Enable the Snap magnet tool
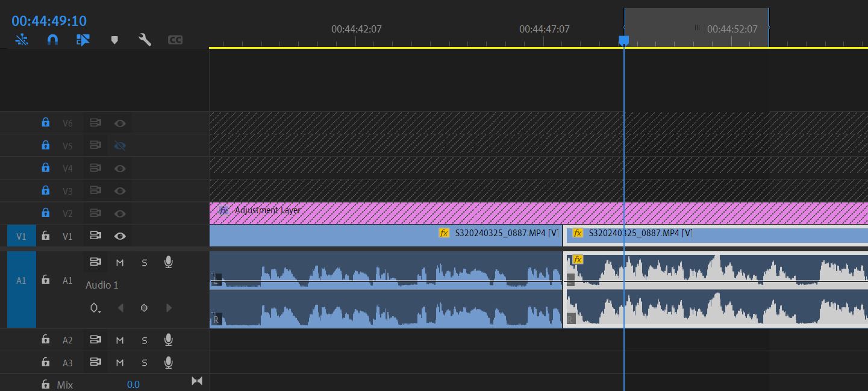 [52, 40]
